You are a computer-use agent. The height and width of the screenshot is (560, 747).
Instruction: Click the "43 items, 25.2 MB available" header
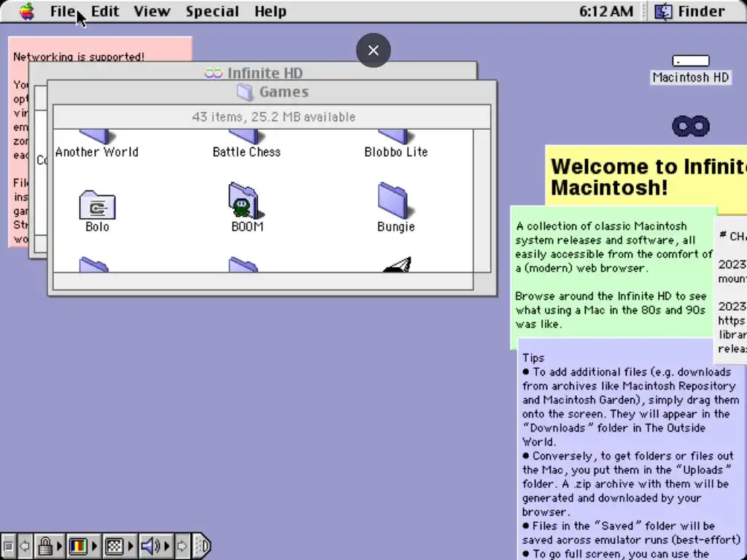272,117
